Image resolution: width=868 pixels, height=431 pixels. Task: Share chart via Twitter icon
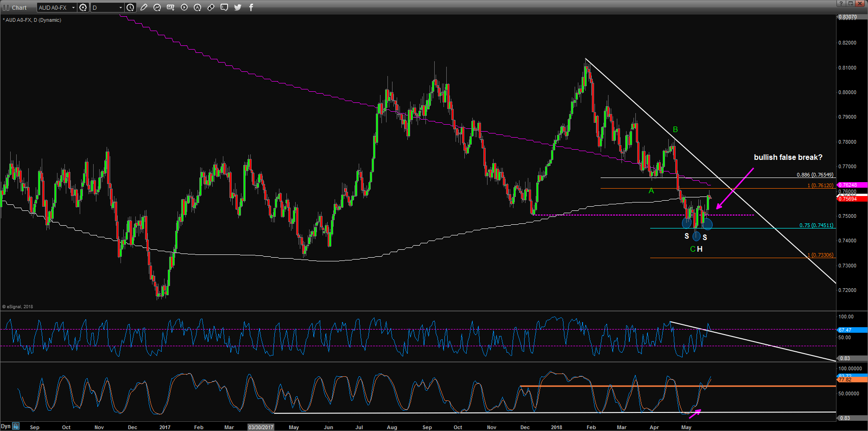pyautogui.click(x=238, y=7)
